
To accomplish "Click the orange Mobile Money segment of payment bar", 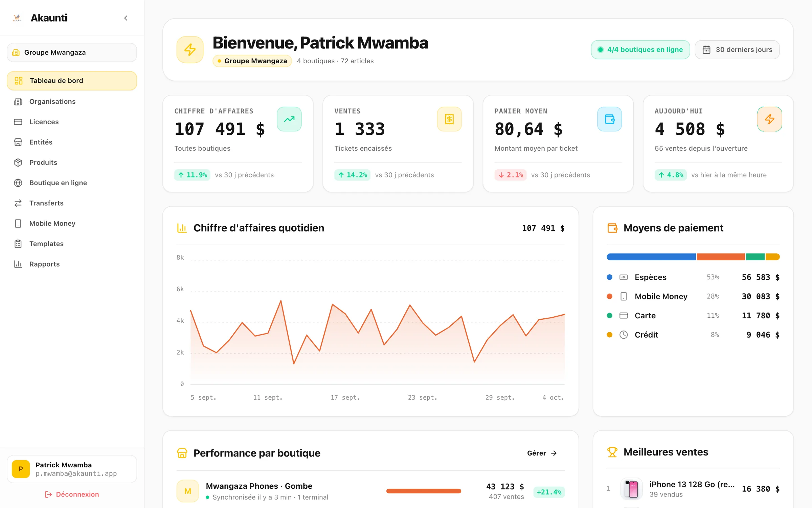I will [721, 257].
